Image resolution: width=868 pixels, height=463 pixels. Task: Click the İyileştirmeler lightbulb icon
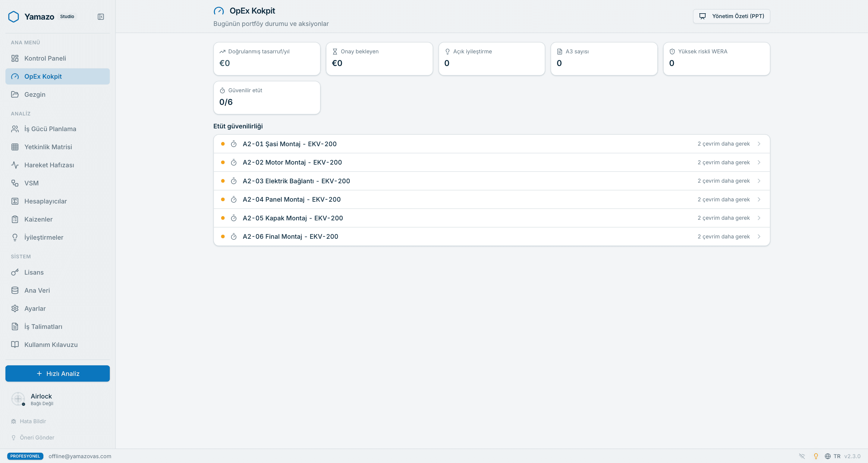pyautogui.click(x=15, y=238)
